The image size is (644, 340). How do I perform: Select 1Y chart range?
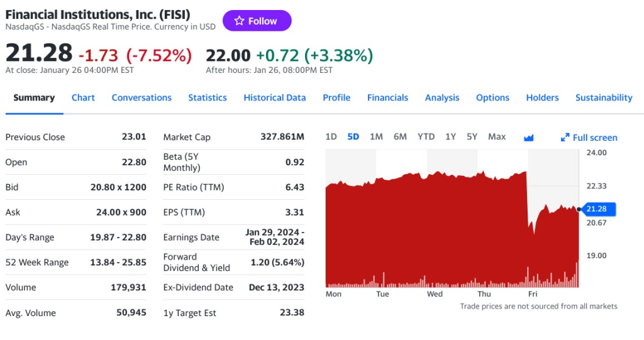[450, 137]
